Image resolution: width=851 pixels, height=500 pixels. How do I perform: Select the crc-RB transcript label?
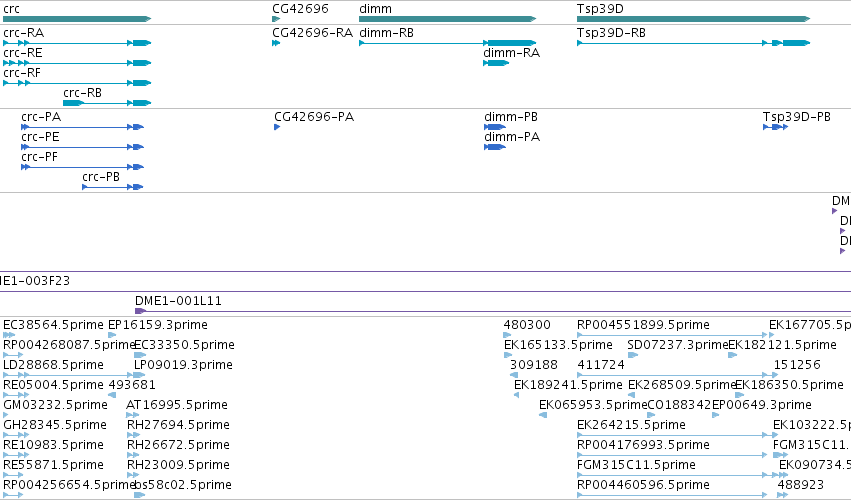click(82, 93)
